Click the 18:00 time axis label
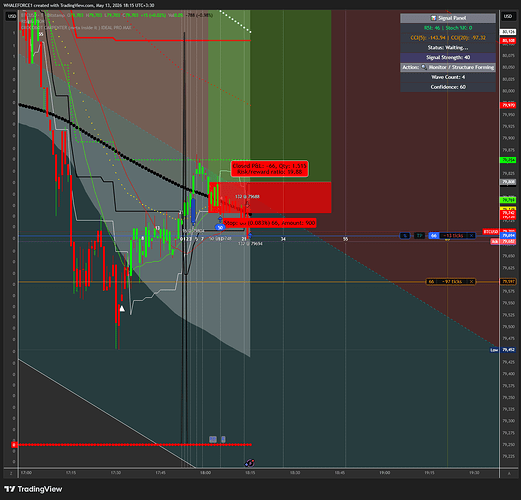Viewport: 521px width, 500px height. (x=205, y=473)
